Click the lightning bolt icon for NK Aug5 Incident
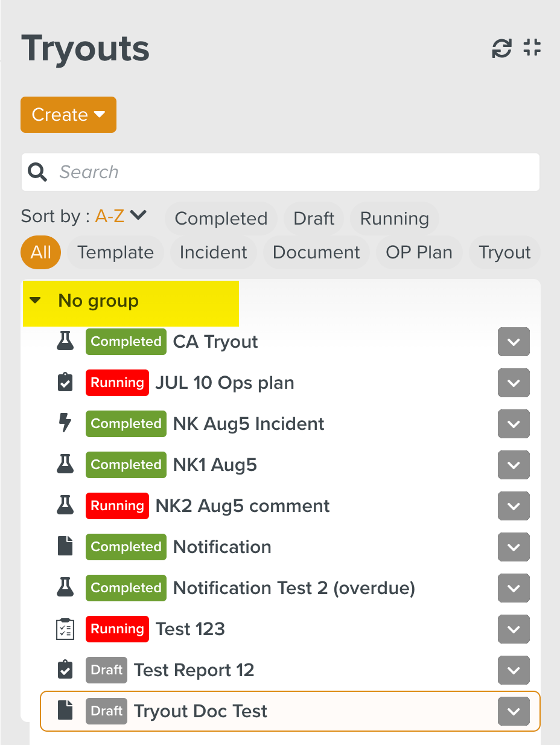Screen dimensions: 560x745 coord(65,424)
